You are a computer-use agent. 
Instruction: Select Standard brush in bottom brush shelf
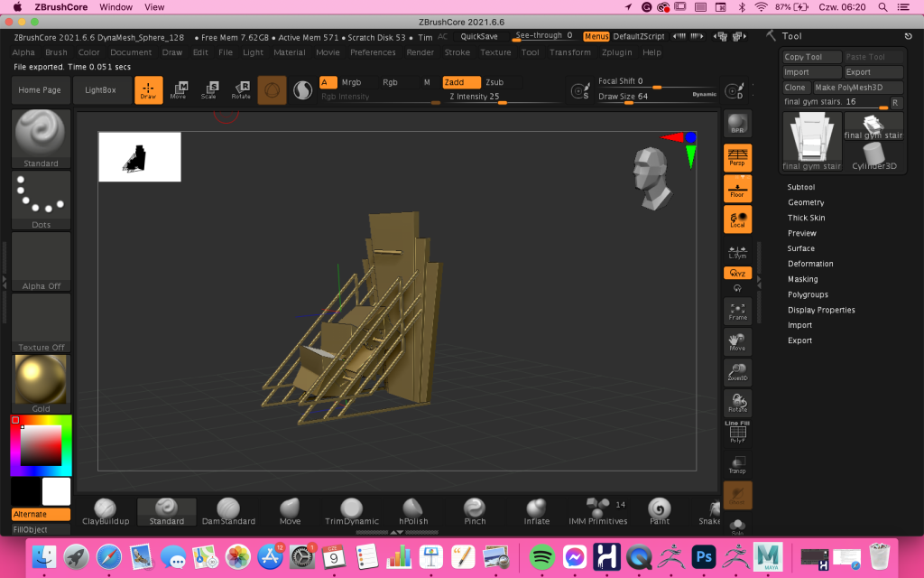click(x=166, y=511)
